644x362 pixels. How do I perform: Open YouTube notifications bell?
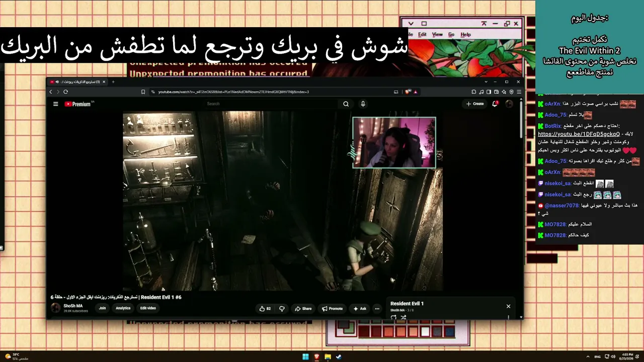(495, 104)
